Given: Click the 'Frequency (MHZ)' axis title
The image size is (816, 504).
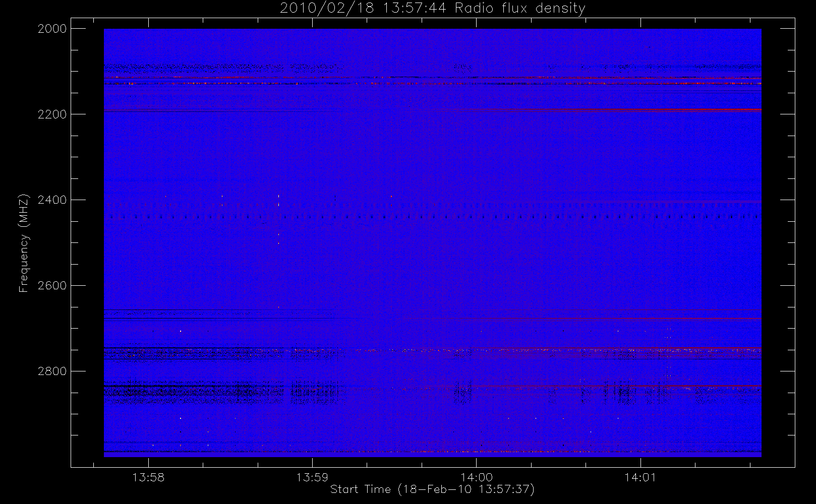Looking at the screenshot, I should 24,243.
